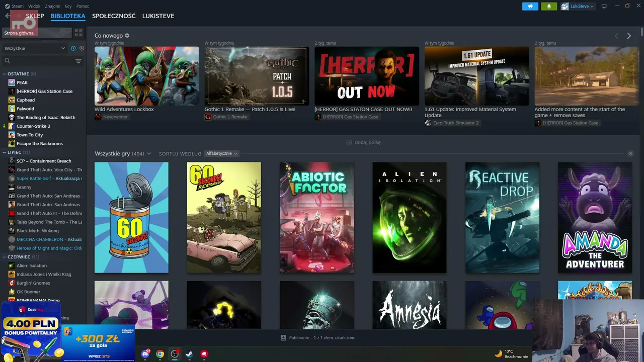This screenshot has height=362, width=644.
Task: Select SCP – Containment Breach in sidebar
Action: 43,161
